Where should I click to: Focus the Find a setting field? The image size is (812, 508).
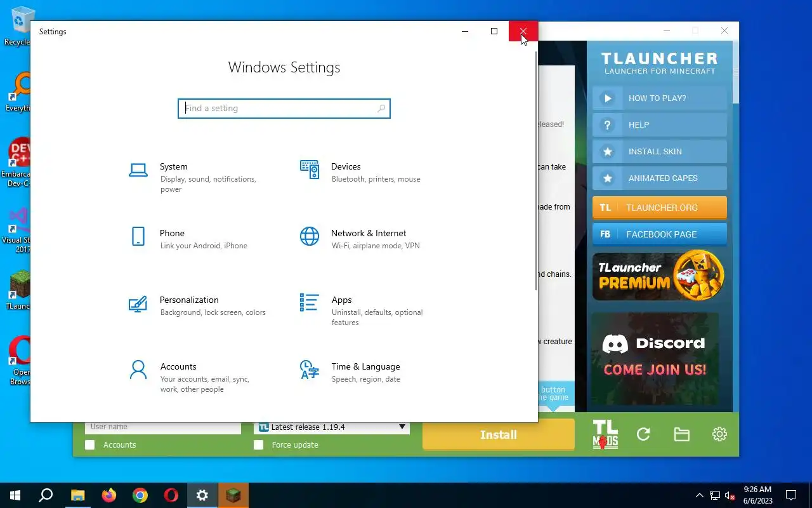[284, 109]
